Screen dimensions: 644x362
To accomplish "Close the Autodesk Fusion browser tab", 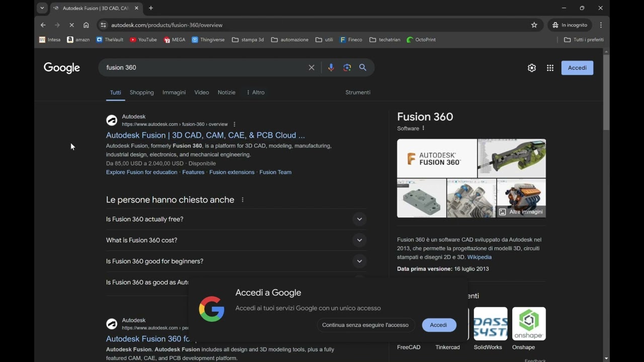I will point(136,8).
